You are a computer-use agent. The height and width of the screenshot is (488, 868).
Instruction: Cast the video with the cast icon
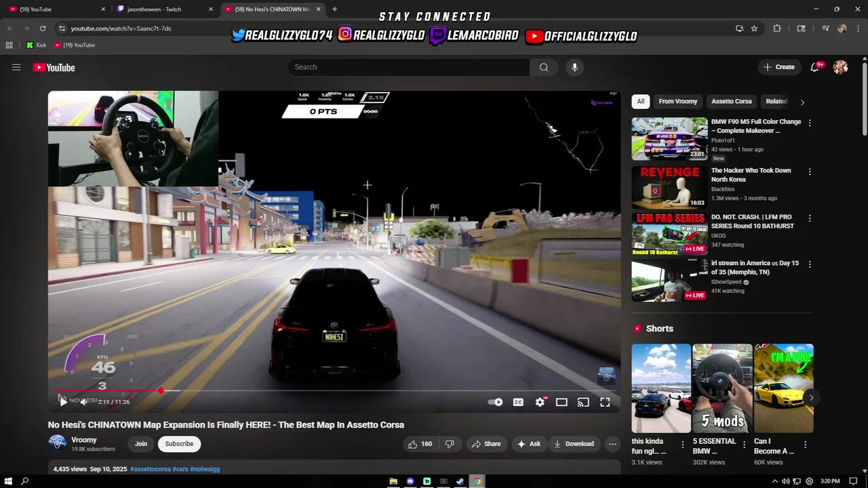[583, 402]
